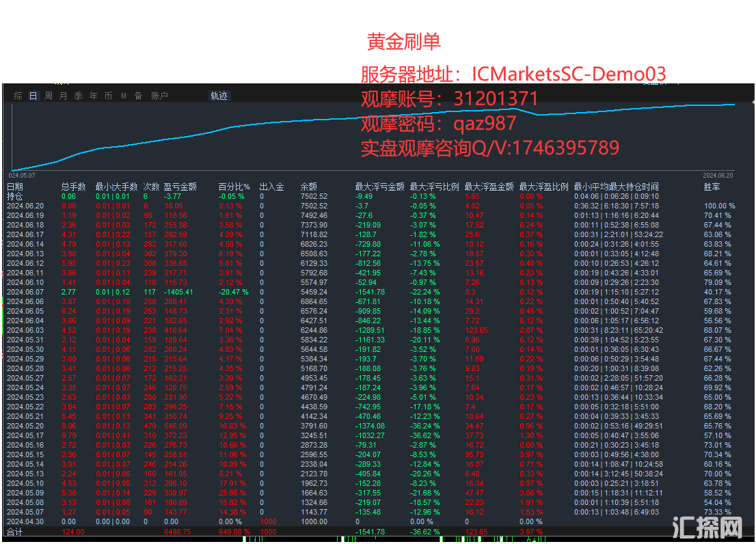Click the 最大浮亏金额 column header
This screenshot has height=544, width=756.
pos(379,187)
